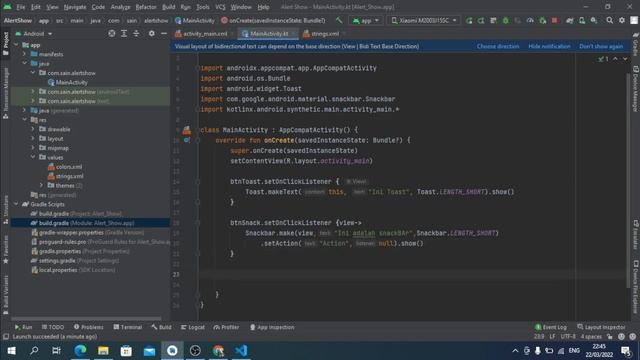Click the Windows Start button
This screenshot has width=640, height=360.
coord(11,351)
